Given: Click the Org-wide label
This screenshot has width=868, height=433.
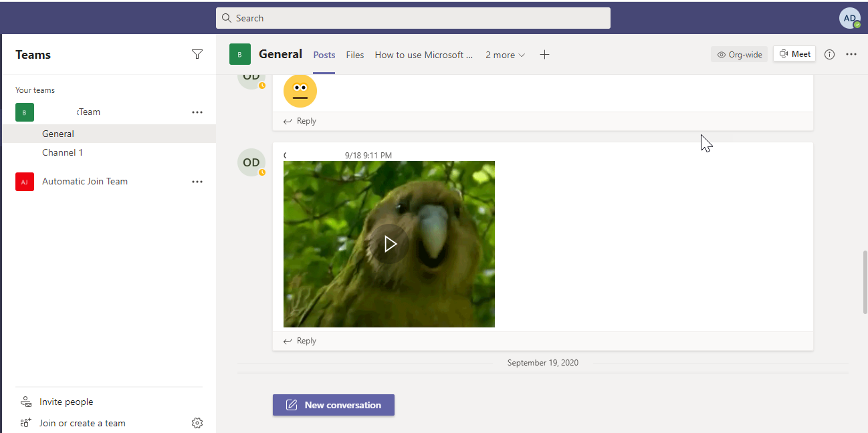Looking at the screenshot, I should [740, 55].
